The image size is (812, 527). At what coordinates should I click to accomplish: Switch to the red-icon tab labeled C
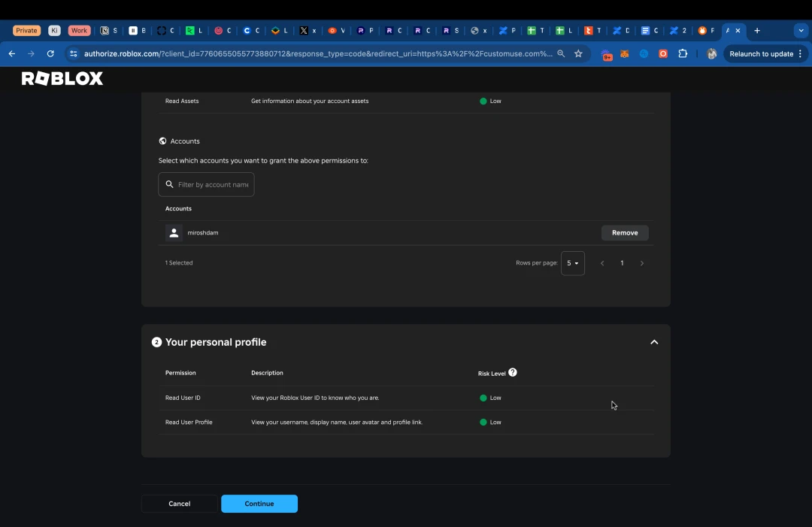point(223,31)
